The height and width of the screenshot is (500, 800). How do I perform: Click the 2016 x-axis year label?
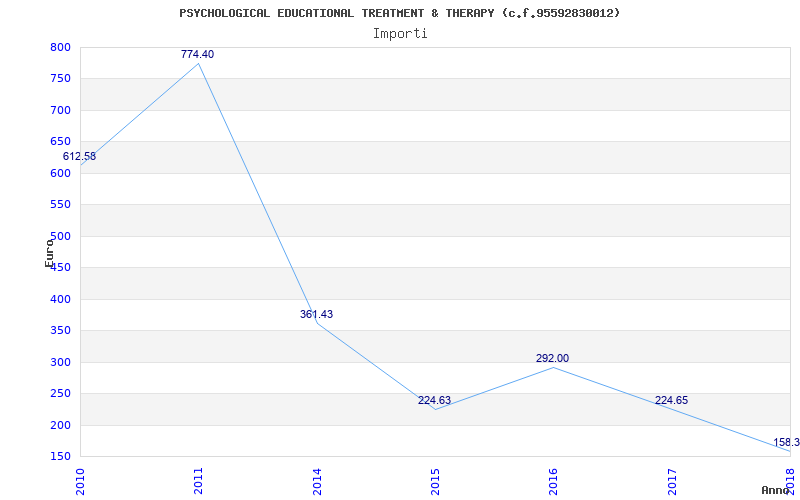[553, 482]
